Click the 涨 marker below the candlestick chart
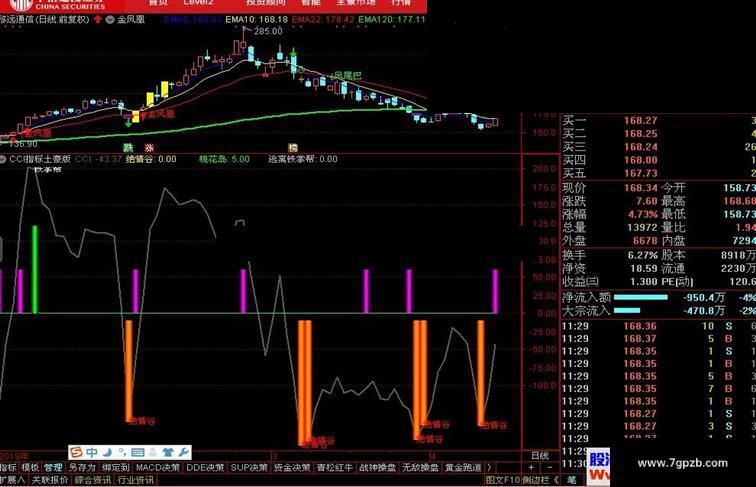 coord(149,148)
